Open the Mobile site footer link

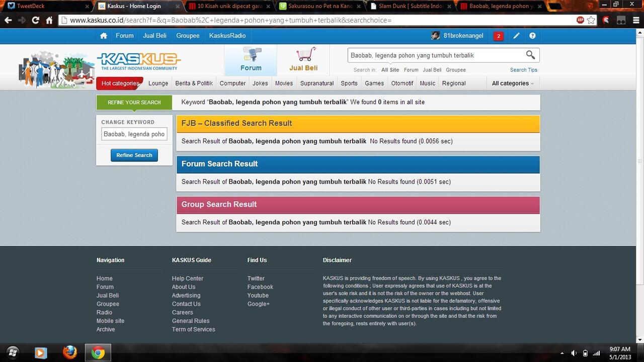click(x=110, y=321)
